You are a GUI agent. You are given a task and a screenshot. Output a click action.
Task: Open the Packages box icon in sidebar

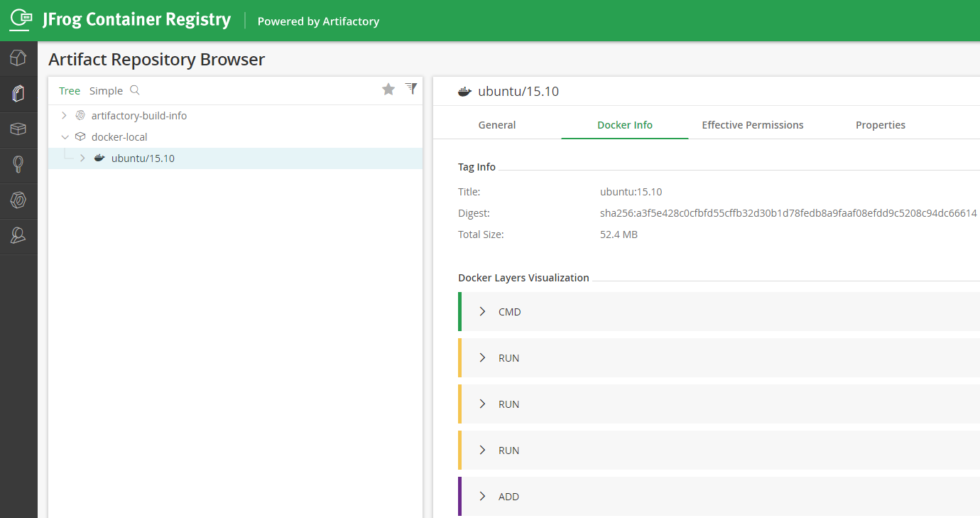[18, 129]
